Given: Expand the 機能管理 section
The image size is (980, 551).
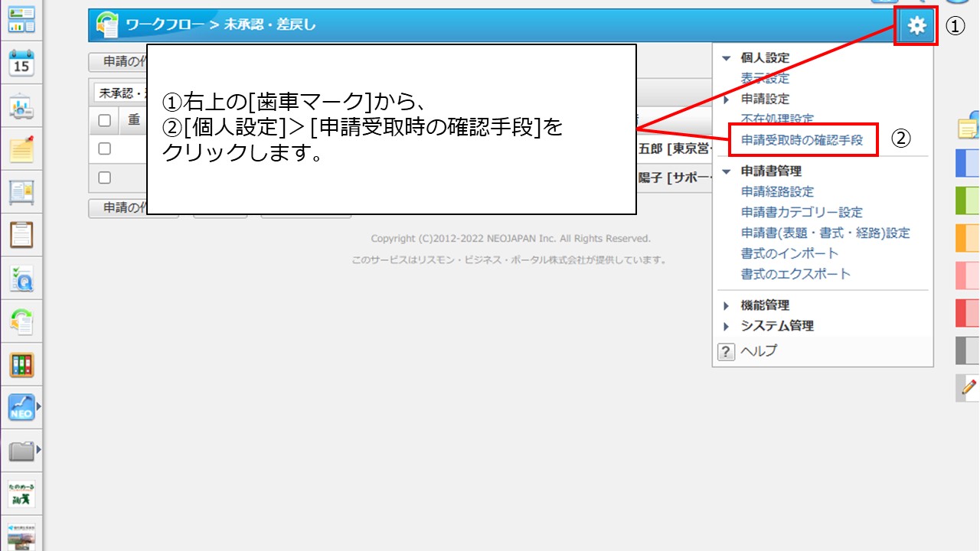Looking at the screenshot, I should point(727,305).
